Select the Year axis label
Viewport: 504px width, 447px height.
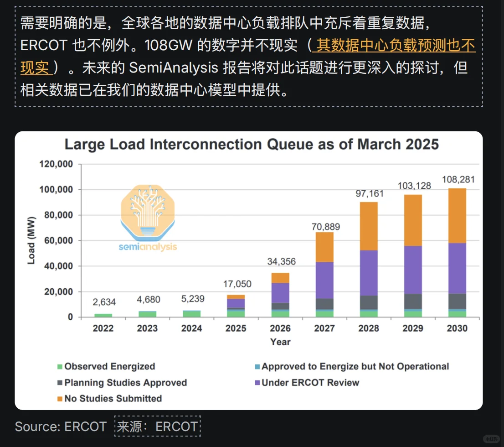(x=280, y=341)
